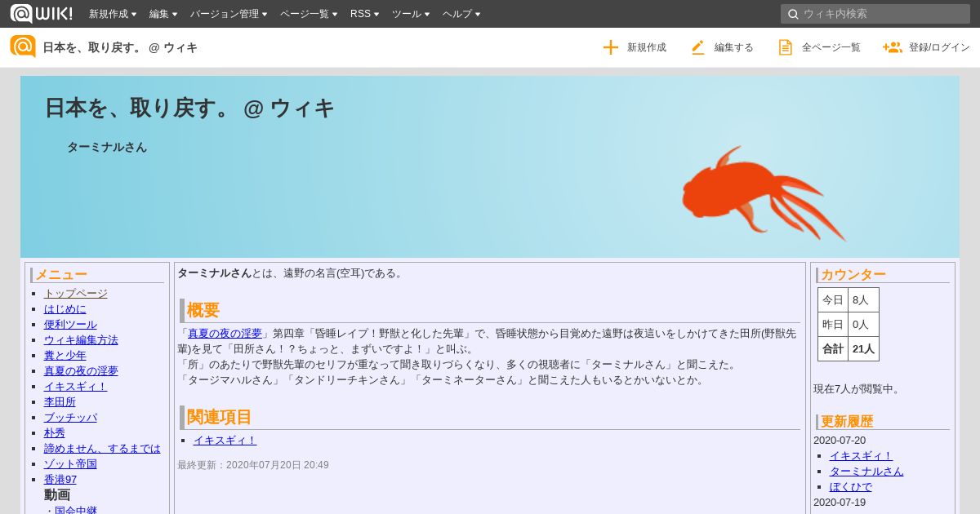Viewport: 980px width, 514px height.
Task: Open the 編集 dropdown menu
Action: click(x=163, y=14)
